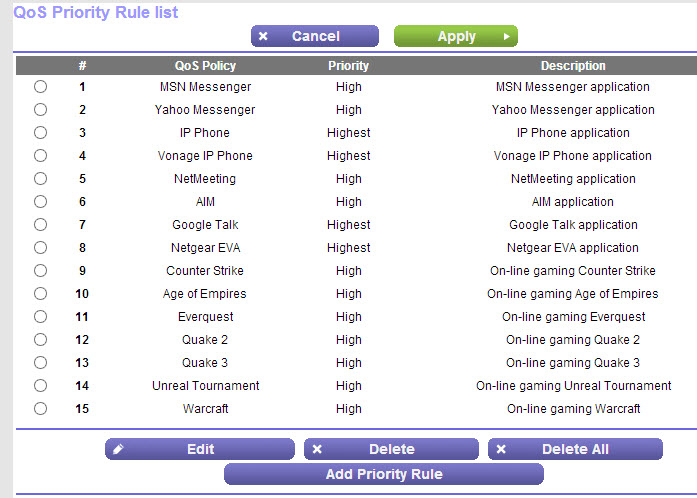Click Highest priority of Google Talk row
Screen dimensions: 697x498
(348, 225)
